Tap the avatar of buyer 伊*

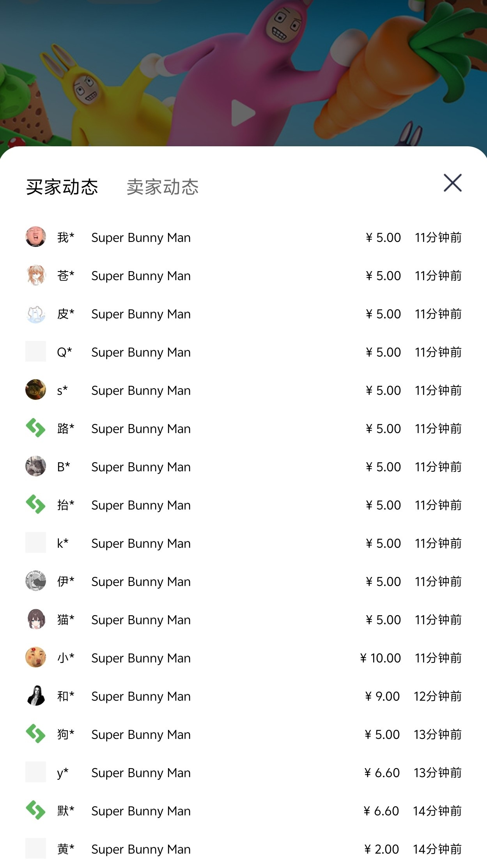pos(35,581)
